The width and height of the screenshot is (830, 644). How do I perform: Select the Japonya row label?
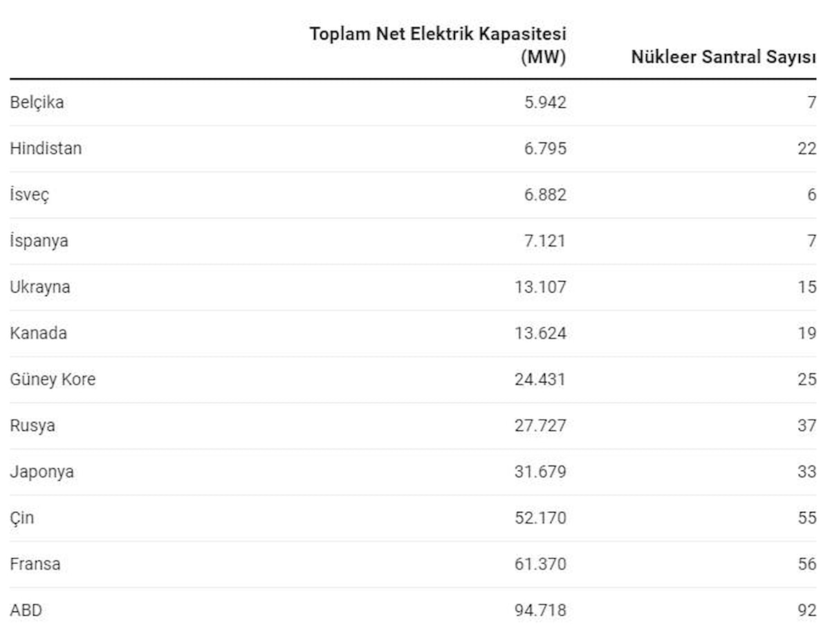[x=42, y=472]
